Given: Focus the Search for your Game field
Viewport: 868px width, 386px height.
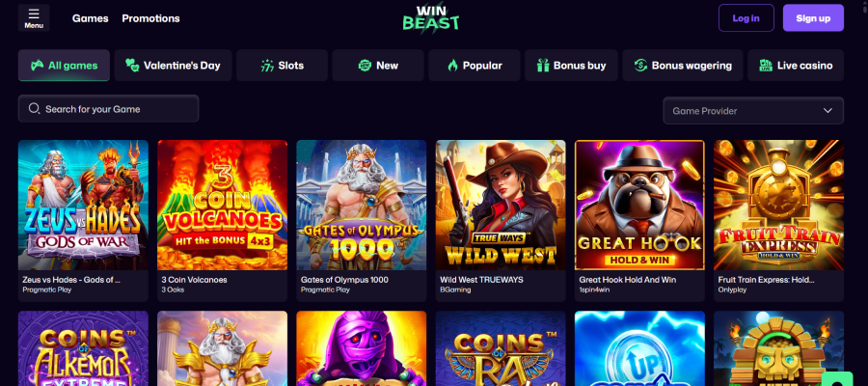Looking at the screenshot, I should coord(116,109).
